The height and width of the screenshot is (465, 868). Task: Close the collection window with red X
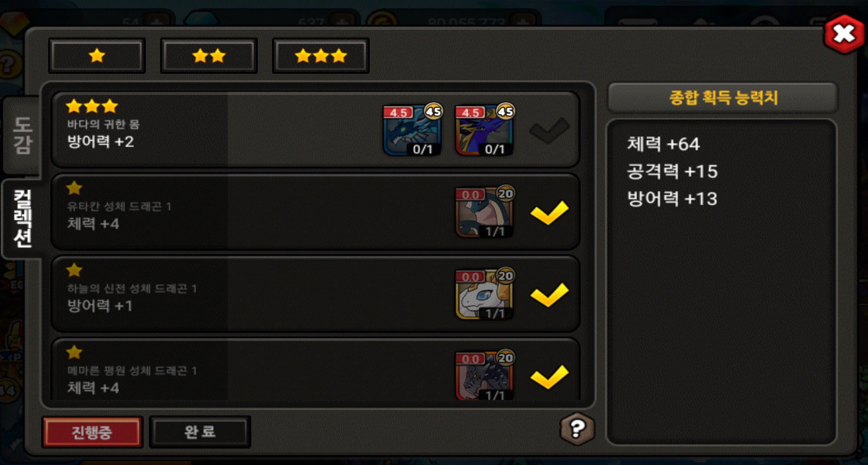pos(844,34)
